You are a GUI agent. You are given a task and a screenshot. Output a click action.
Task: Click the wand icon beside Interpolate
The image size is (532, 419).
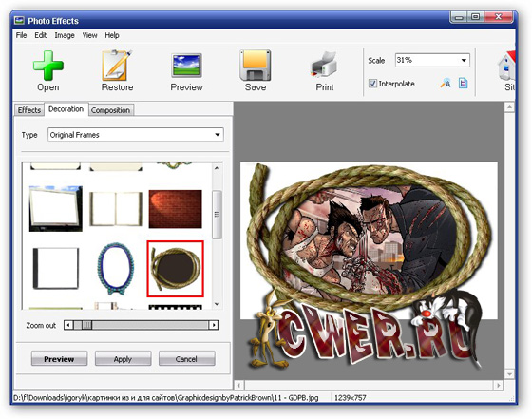click(x=446, y=83)
